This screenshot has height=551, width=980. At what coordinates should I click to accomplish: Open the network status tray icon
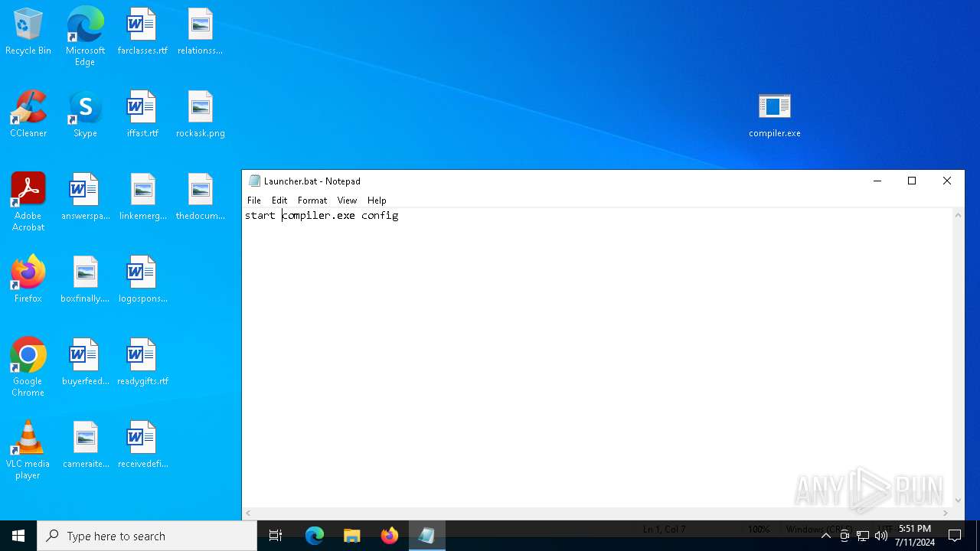(863, 536)
